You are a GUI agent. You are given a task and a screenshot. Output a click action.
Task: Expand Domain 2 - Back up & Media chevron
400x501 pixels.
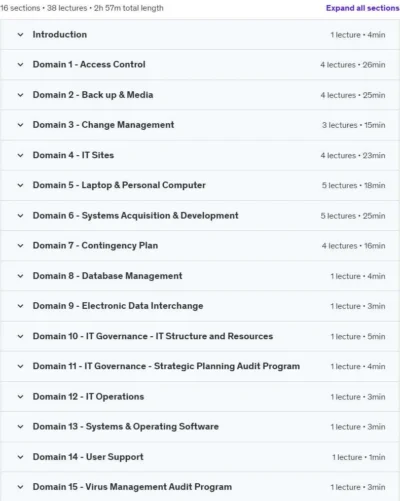[x=20, y=95]
